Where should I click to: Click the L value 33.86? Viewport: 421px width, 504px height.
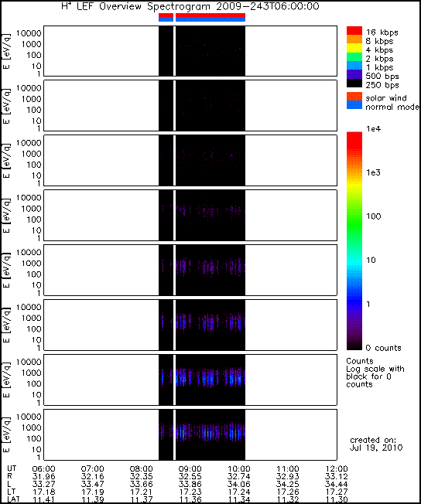click(x=190, y=485)
